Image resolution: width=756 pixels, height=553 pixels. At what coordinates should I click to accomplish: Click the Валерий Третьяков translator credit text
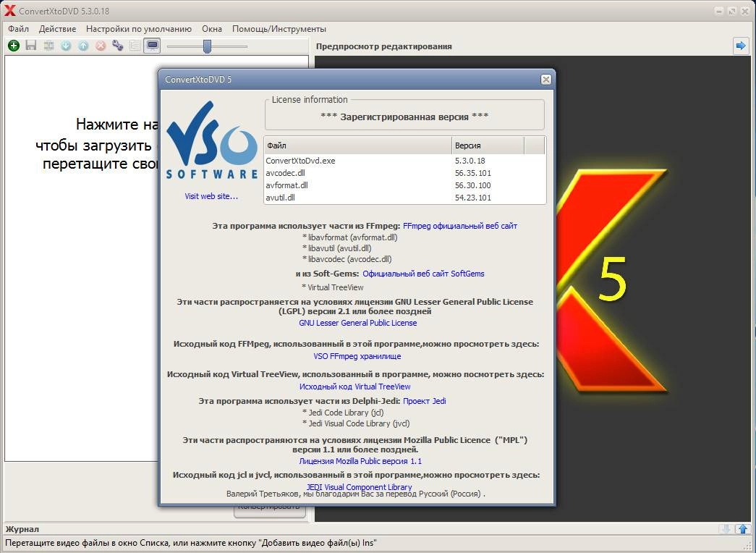tap(356, 494)
